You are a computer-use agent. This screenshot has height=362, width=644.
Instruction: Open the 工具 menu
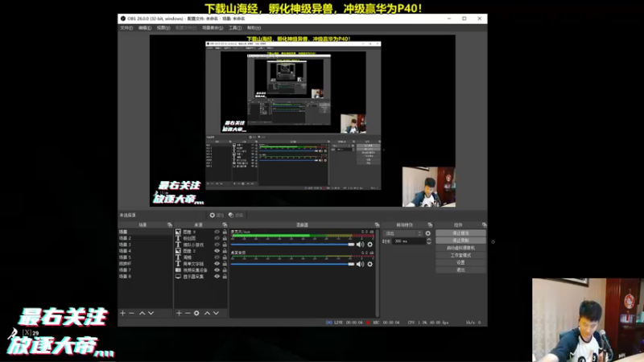pyautogui.click(x=235, y=28)
